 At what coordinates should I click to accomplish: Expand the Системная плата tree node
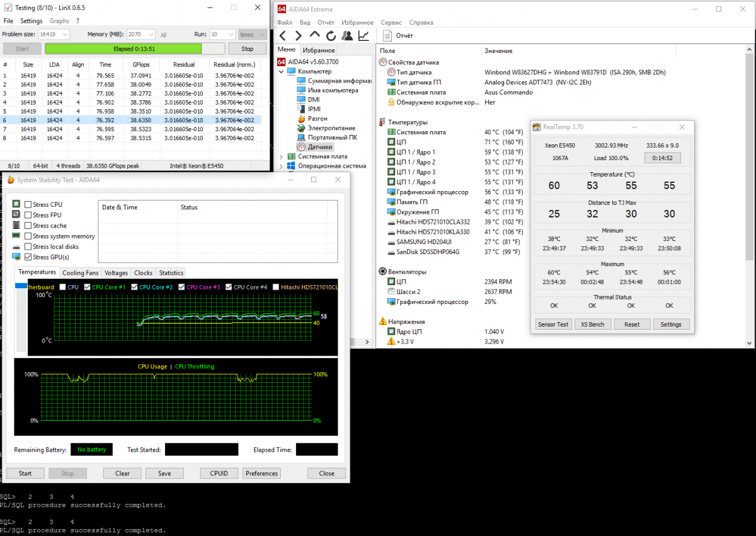point(282,156)
